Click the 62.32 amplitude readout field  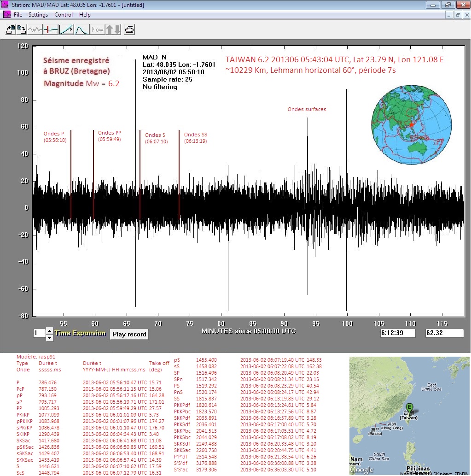[x=444, y=333]
